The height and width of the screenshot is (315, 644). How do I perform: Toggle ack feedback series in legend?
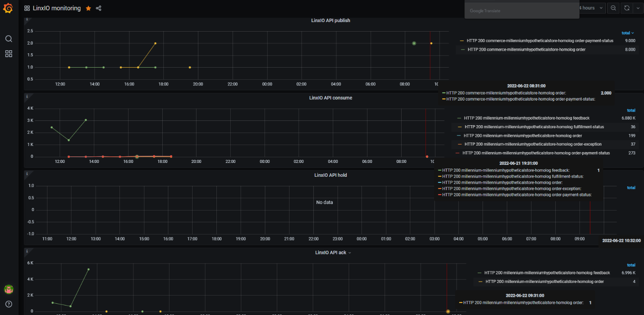[x=547, y=273]
